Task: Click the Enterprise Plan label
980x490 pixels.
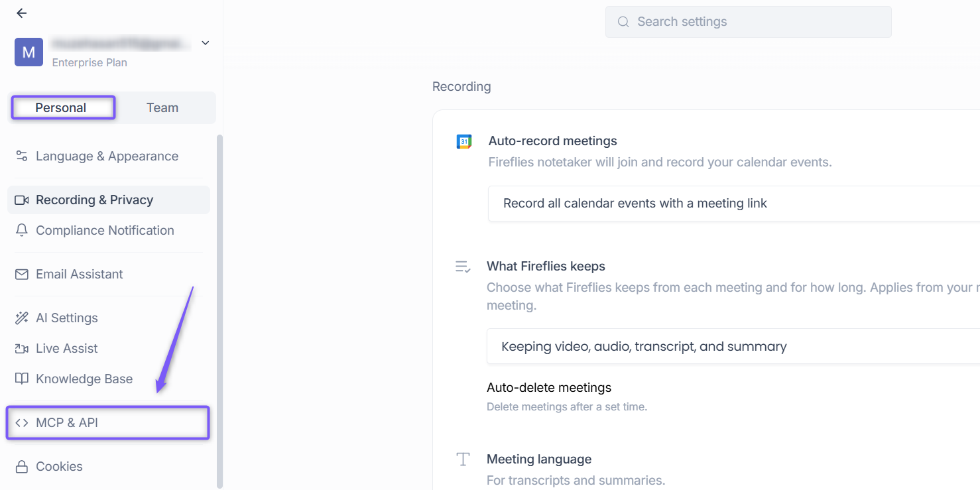Action: pos(90,63)
